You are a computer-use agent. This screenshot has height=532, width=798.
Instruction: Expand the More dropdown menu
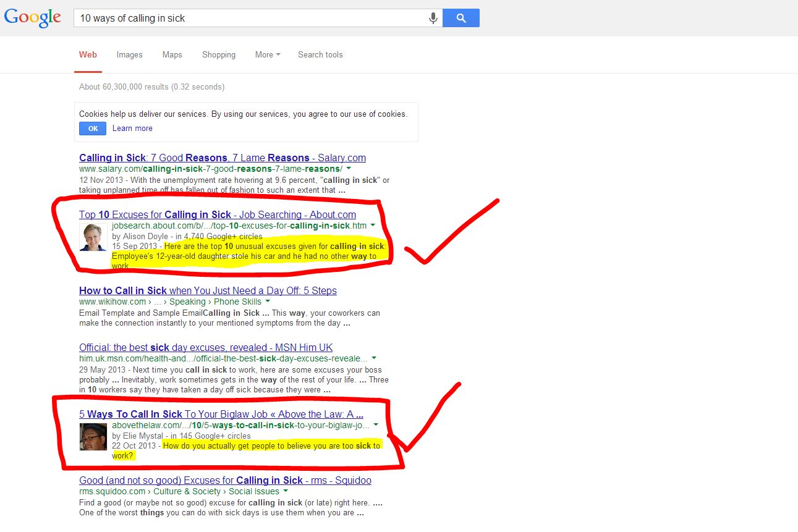[267, 54]
